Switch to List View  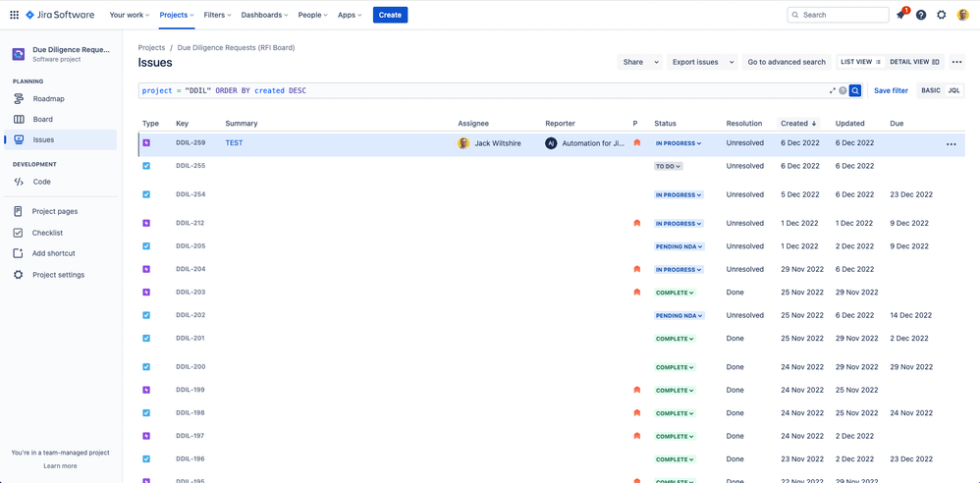[x=860, y=62]
